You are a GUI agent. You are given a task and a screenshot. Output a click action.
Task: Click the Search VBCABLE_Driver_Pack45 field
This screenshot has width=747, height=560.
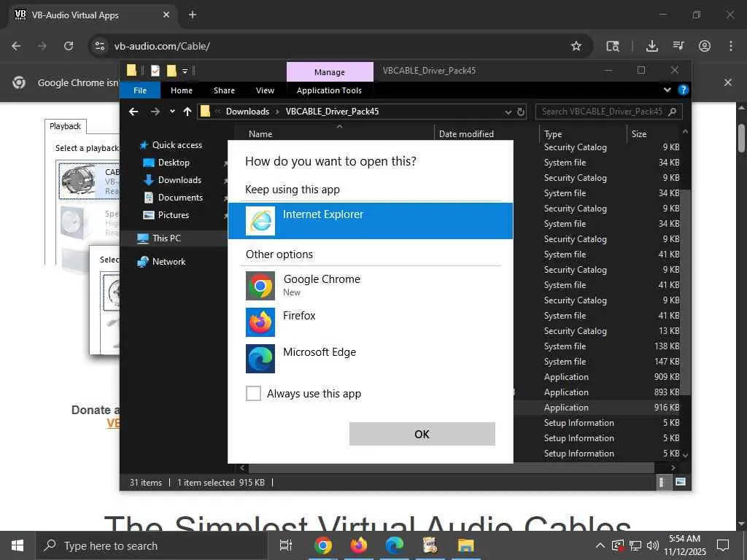point(609,112)
